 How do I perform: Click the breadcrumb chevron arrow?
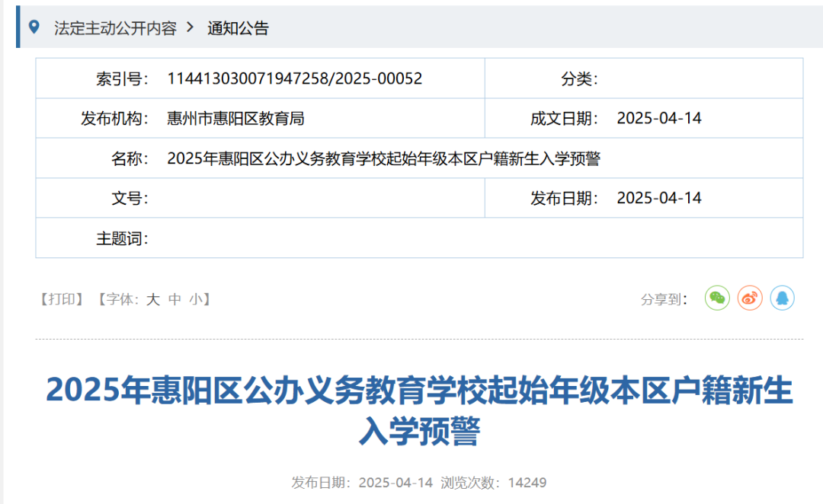(x=190, y=27)
